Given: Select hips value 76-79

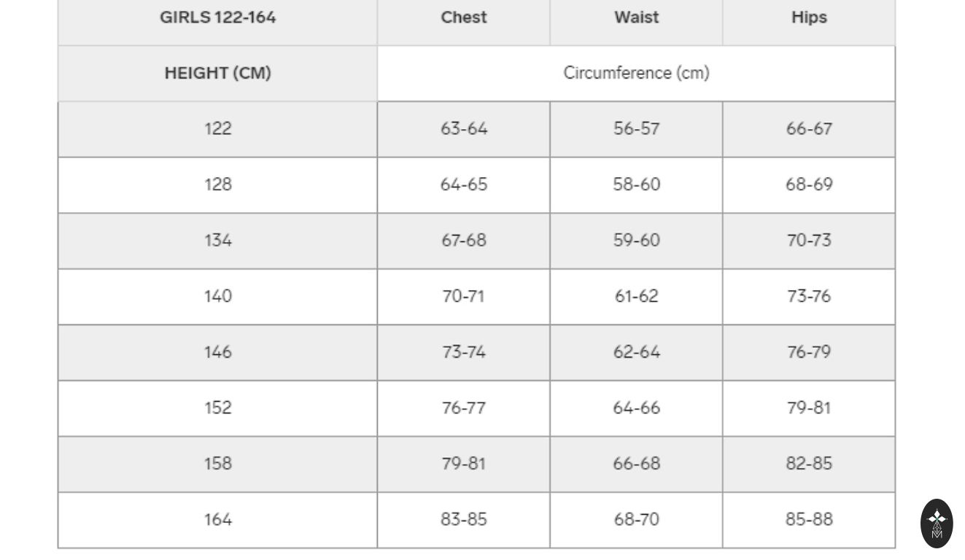Looking at the screenshot, I should pyautogui.click(x=809, y=351).
